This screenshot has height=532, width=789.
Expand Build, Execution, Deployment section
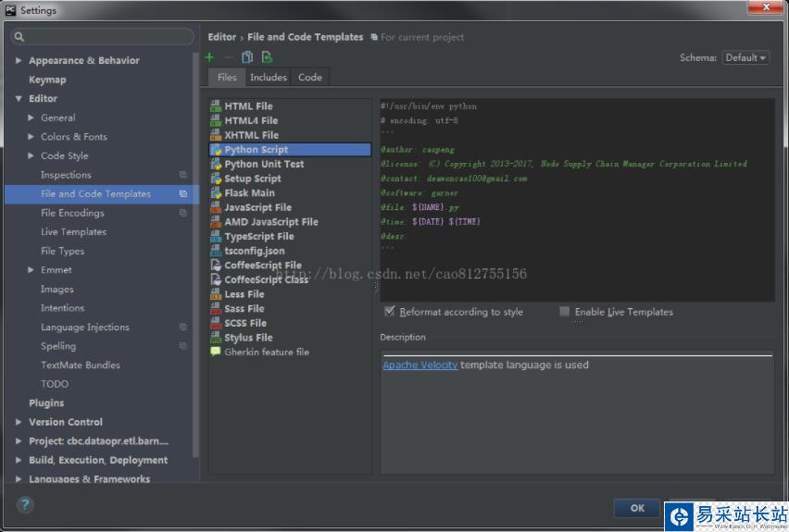[x=19, y=460]
